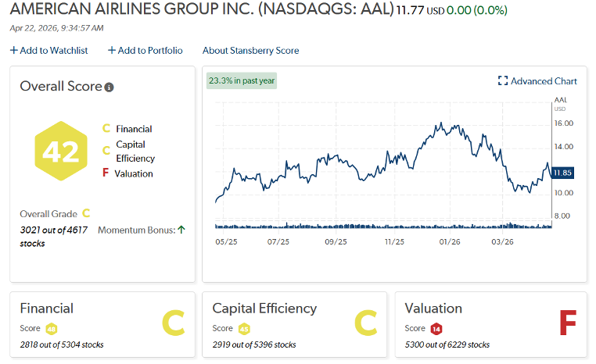This screenshot has height=364, width=596.
Task: Open the Valuation score card heading
Action: pos(433,309)
